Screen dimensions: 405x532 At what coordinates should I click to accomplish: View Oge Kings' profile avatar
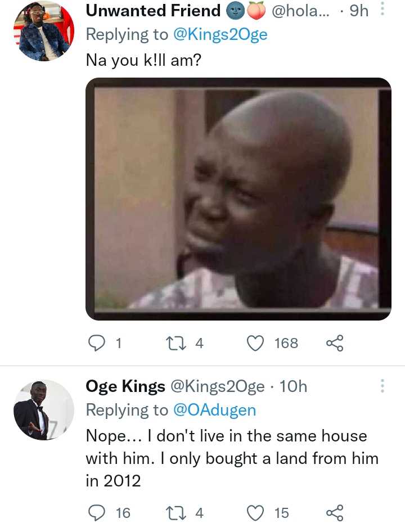[43, 409]
